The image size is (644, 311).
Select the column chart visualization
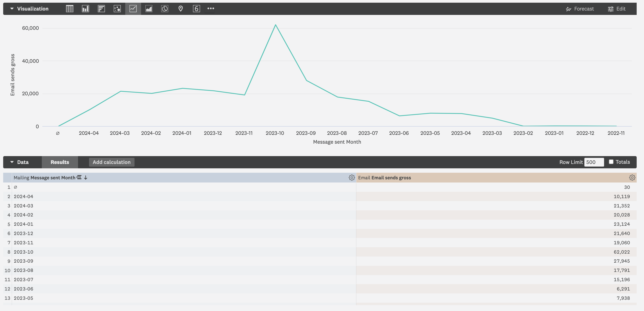click(85, 9)
